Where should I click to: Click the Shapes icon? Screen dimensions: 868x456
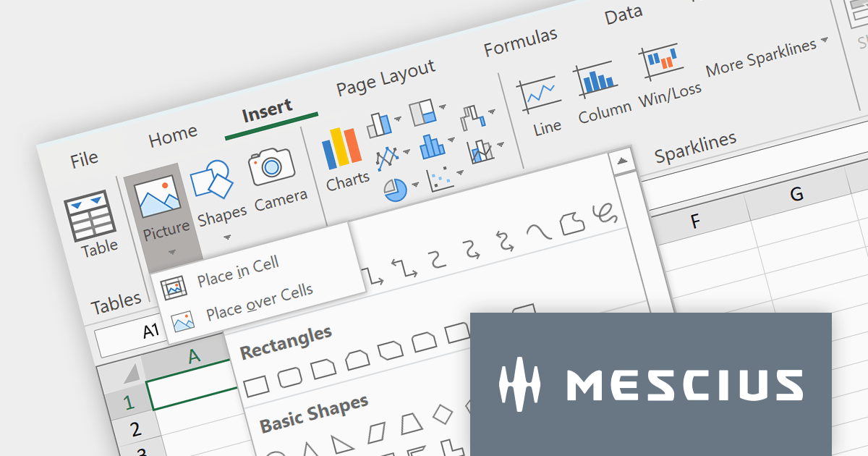click(210, 180)
